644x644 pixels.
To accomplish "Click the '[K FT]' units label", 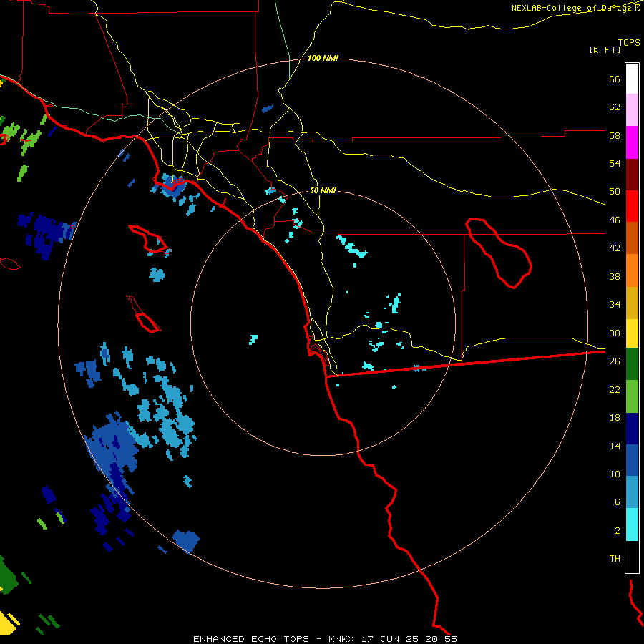I will 605,49.
